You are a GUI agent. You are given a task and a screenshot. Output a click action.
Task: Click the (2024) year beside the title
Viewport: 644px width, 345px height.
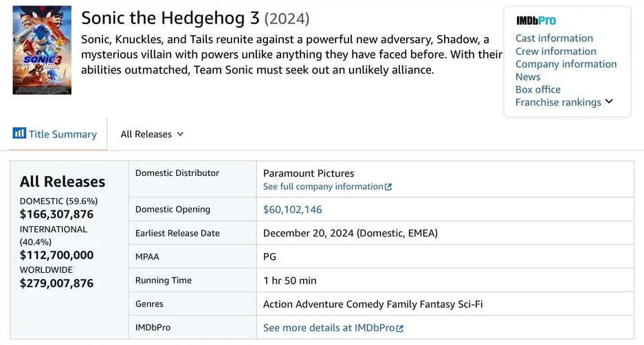287,19
